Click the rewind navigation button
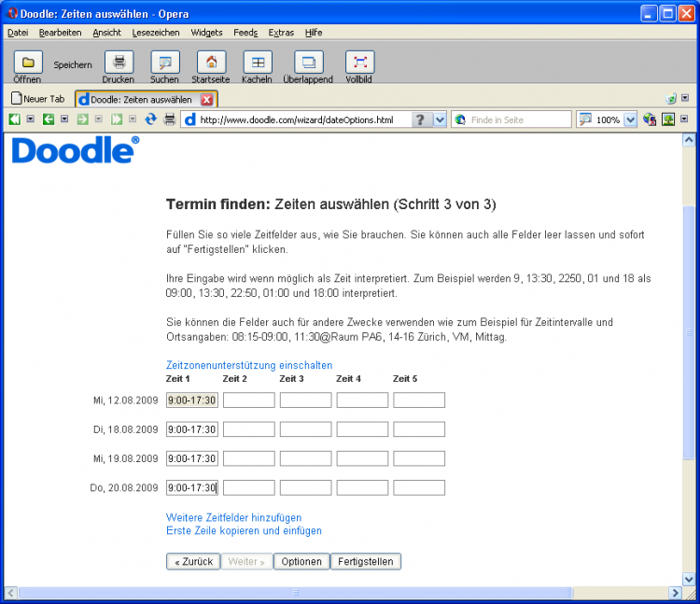 (15, 119)
